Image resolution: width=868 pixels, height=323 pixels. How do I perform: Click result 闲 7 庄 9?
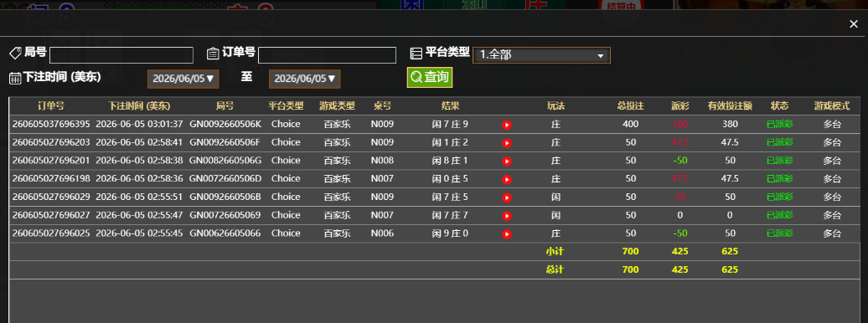pos(450,124)
